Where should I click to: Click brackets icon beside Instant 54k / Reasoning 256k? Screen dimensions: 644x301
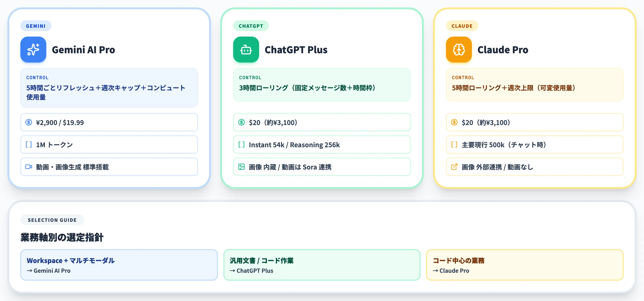241,145
